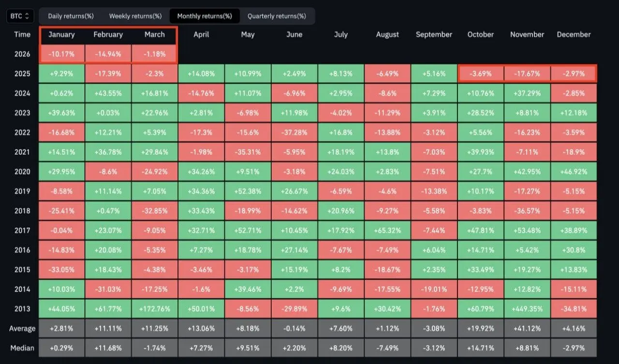Click the 2023 October cell +28.52%
Image resolution: width=619 pixels, height=364 pixels.
point(481,113)
